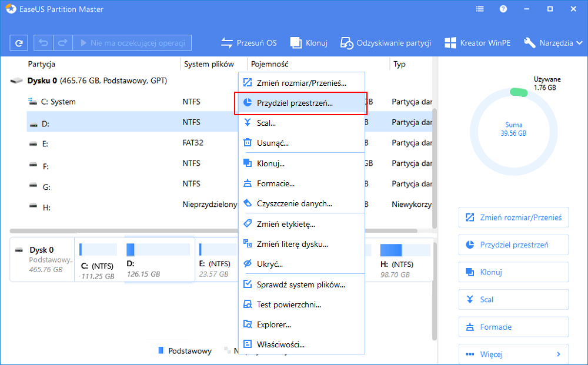Click the Dysk 0 label in disk map
Image resolution: width=588 pixels, height=365 pixels.
[x=42, y=250]
